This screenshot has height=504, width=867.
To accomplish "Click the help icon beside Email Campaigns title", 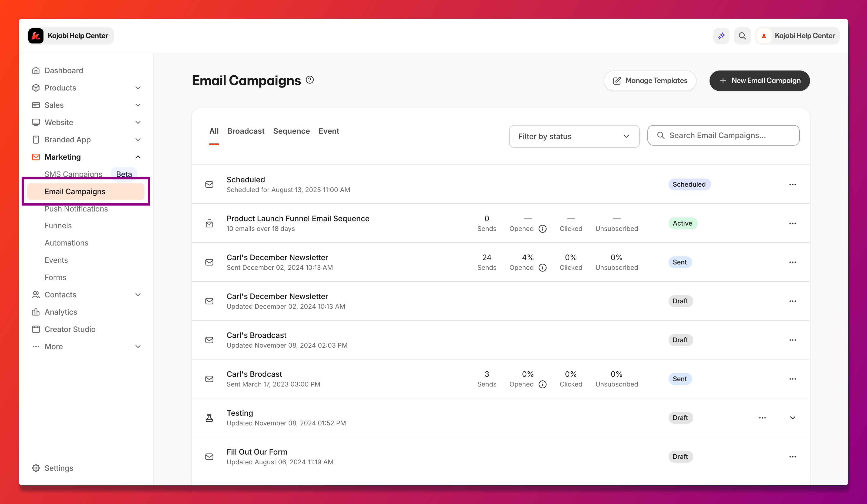I will click(310, 80).
